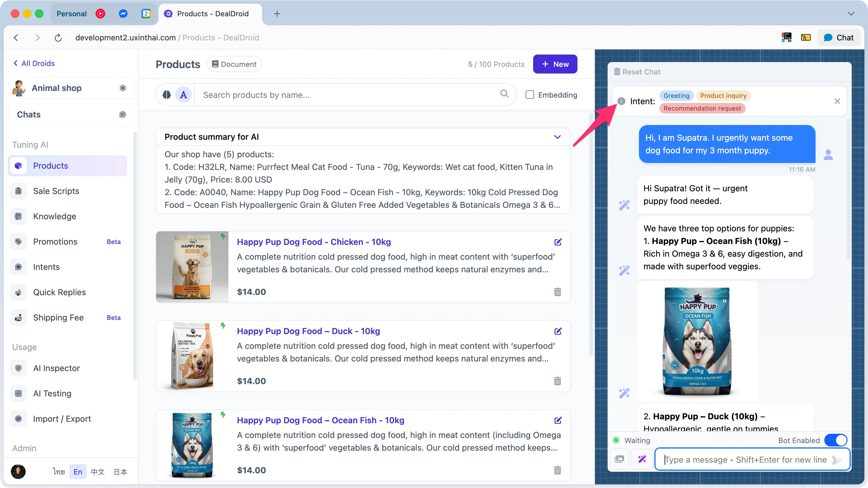Viewport: 868px width, 488px height.
Task: Open the Sale Scripts section
Action: tap(56, 191)
